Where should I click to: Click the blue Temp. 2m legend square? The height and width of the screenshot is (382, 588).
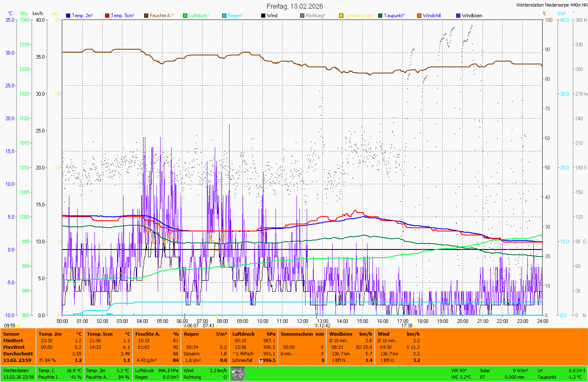point(68,16)
